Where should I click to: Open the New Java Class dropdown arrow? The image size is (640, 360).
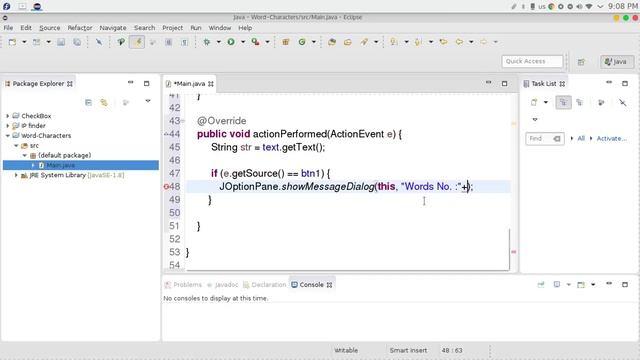coord(313,42)
